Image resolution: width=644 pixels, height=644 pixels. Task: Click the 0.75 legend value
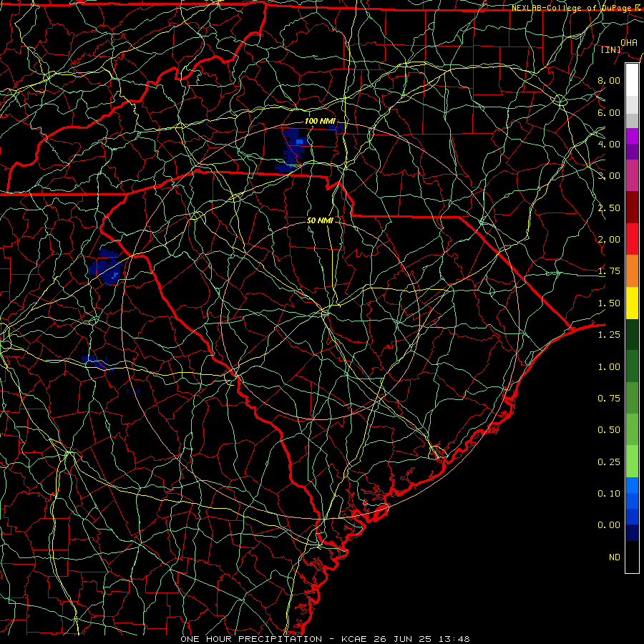point(609,399)
